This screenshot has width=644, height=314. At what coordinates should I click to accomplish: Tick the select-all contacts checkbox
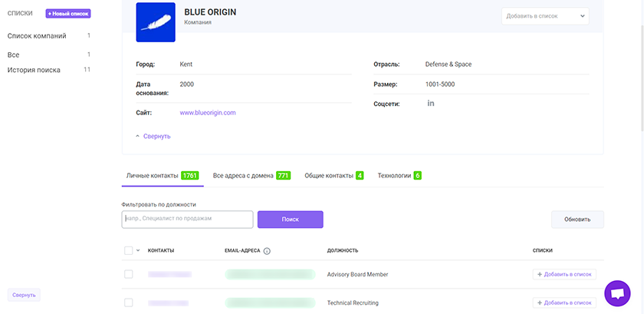coord(129,250)
